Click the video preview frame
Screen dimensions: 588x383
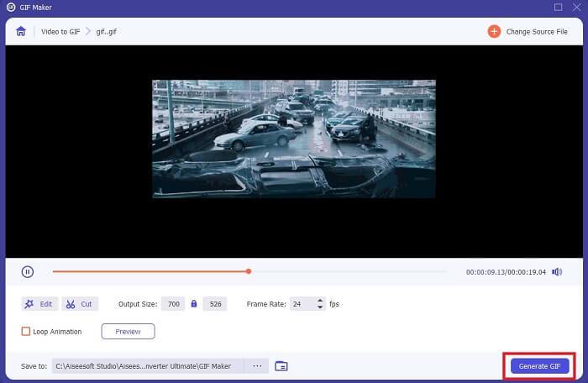(294, 139)
